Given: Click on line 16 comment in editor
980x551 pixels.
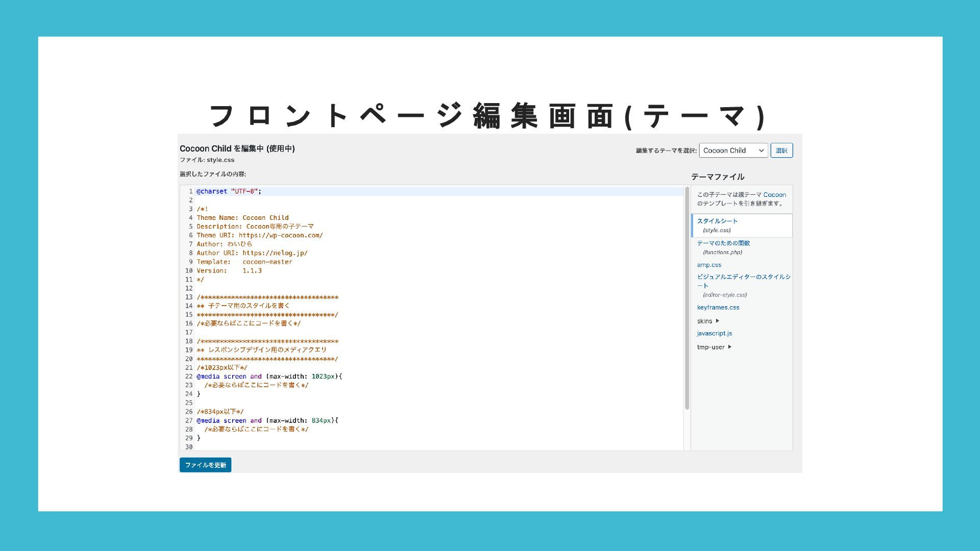Looking at the screenshot, I should [249, 323].
